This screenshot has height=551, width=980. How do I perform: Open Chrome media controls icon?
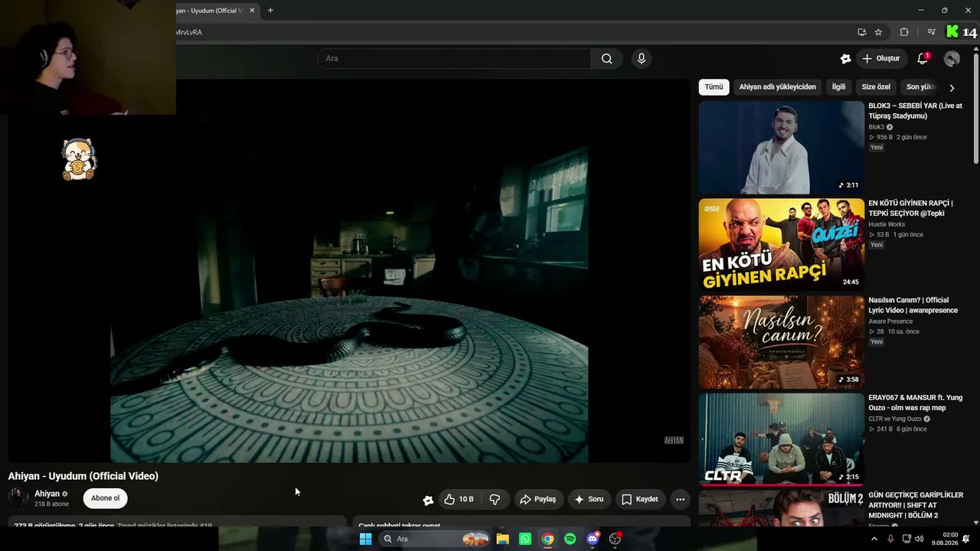coord(931,32)
